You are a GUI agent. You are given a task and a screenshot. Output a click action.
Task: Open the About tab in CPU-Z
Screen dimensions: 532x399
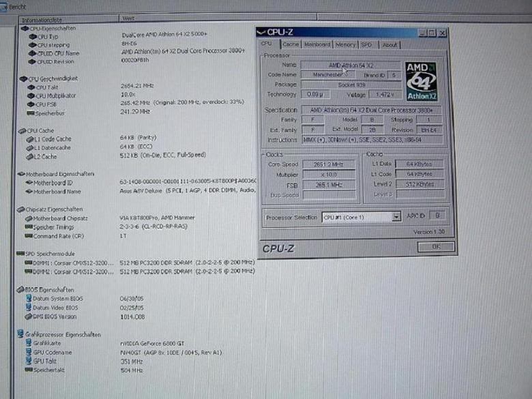389,45
